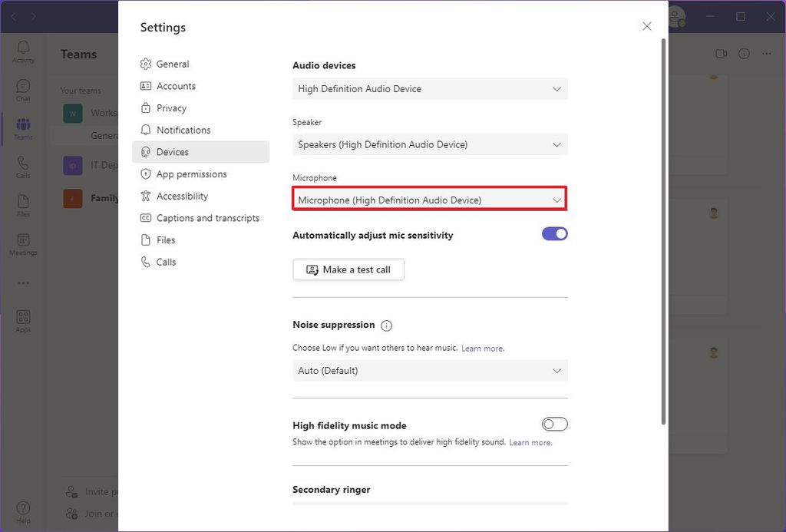Screen dimensions: 786x532
Task: Open the Teams icon in the sidebar
Action: click(23, 127)
